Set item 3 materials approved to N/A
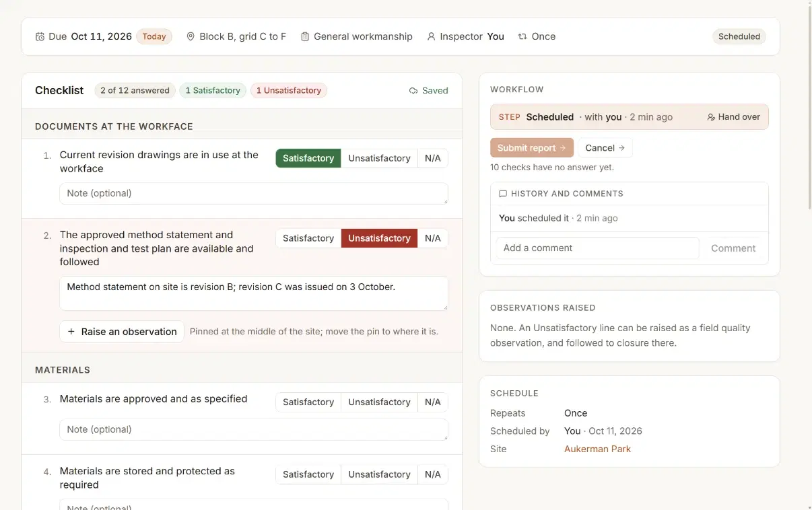Viewport: 812px width, 510px height. [x=433, y=402]
